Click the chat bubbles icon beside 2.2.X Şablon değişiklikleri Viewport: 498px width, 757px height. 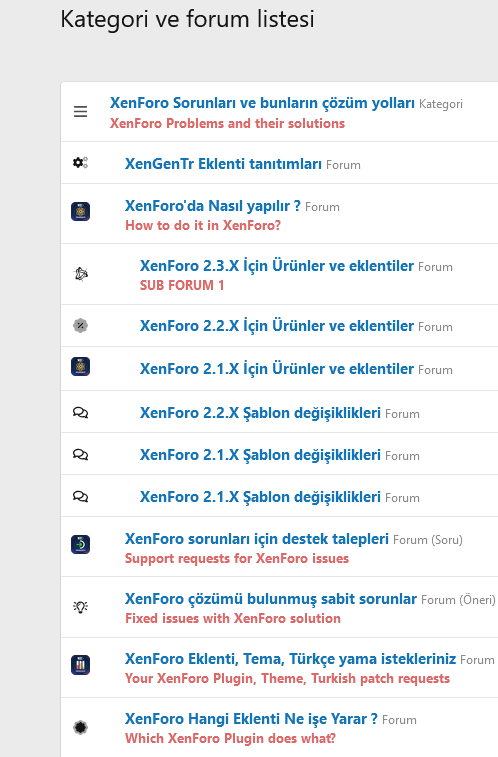tap(81, 413)
